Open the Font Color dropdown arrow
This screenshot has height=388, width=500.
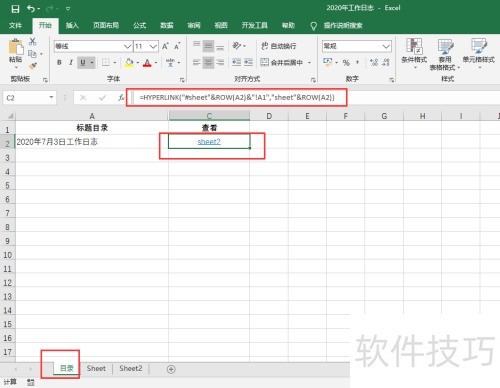click(156, 62)
